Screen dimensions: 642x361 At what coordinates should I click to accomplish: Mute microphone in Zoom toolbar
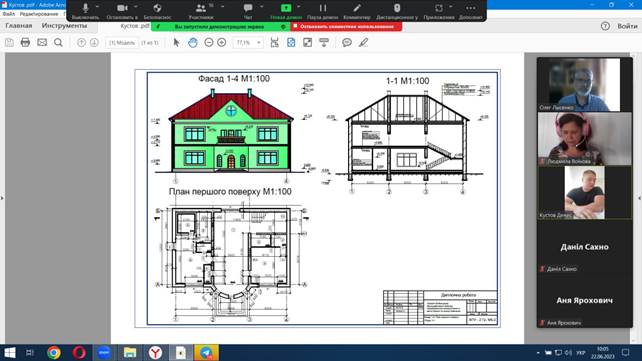[x=85, y=11]
